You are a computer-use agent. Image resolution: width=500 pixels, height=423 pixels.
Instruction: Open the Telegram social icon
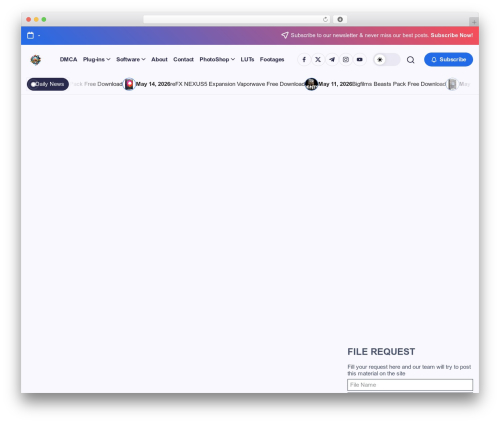332,60
